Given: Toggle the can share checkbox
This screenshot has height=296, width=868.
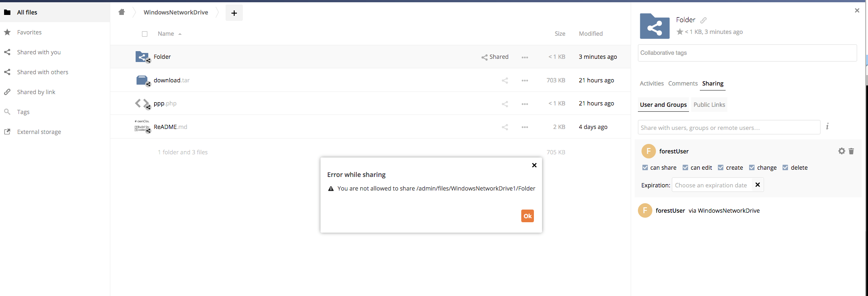Looking at the screenshot, I should [x=645, y=167].
